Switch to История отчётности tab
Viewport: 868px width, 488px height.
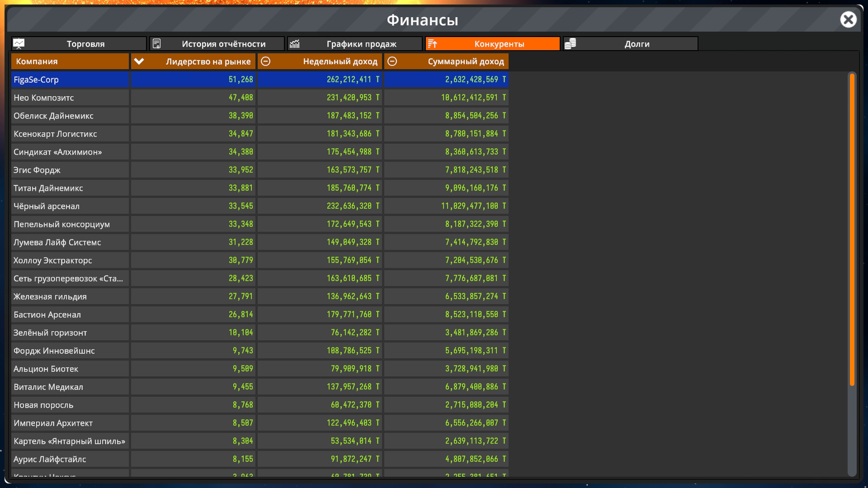click(x=223, y=44)
